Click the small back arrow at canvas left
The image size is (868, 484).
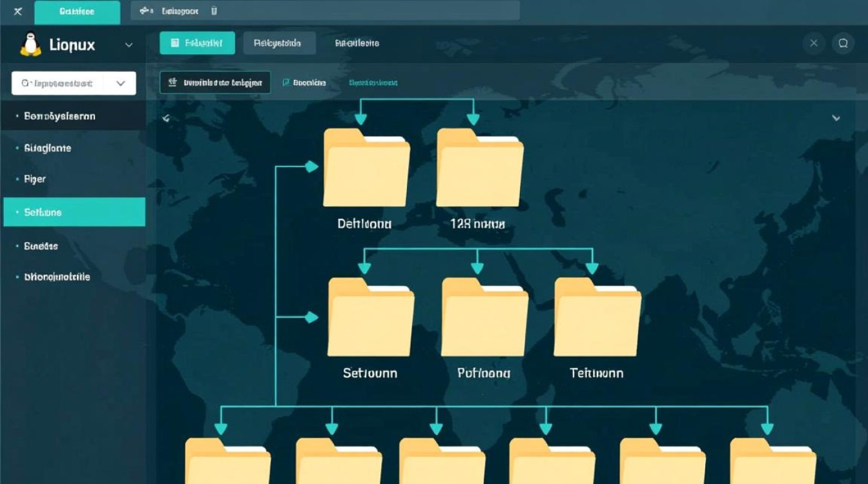[x=166, y=118]
